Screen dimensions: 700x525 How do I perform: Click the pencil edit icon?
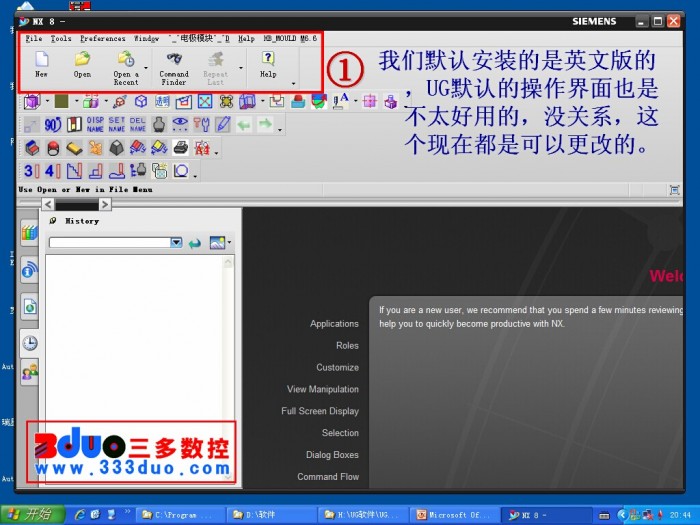223,125
